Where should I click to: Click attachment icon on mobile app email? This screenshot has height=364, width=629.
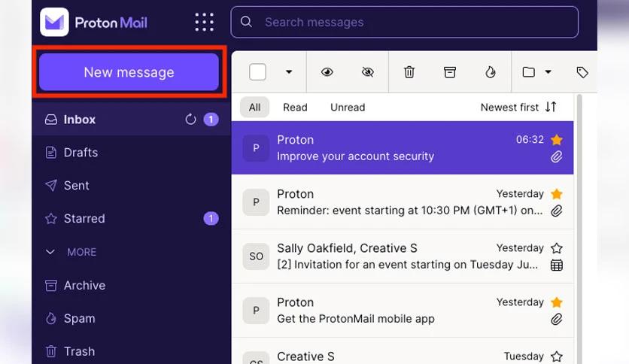click(x=556, y=319)
